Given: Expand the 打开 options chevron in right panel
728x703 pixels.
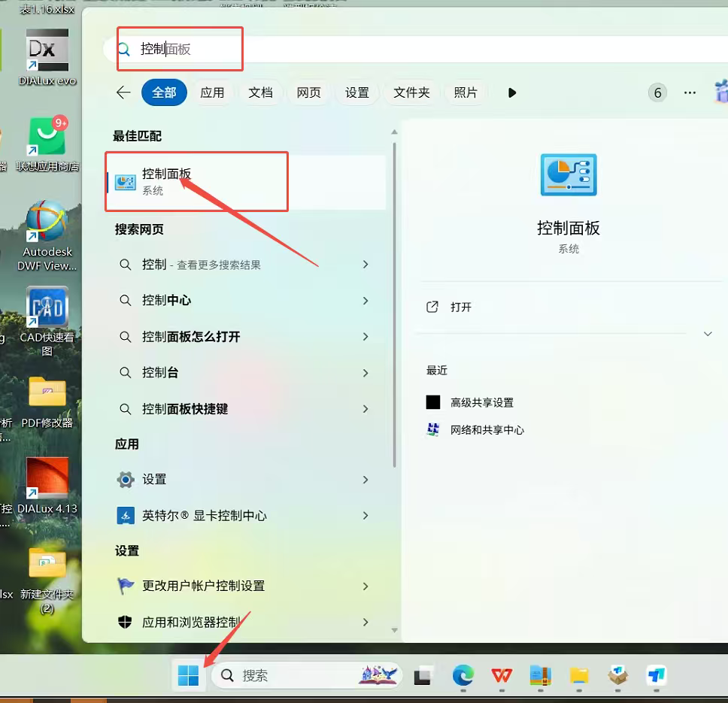Looking at the screenshot, I should point(708,333).
